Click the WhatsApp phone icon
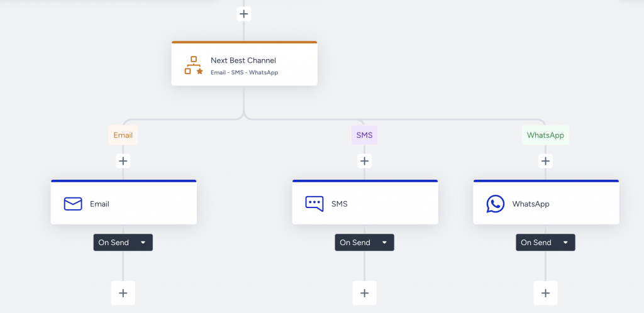The width and height of the screenshot is (644, 313). (496, 204)
